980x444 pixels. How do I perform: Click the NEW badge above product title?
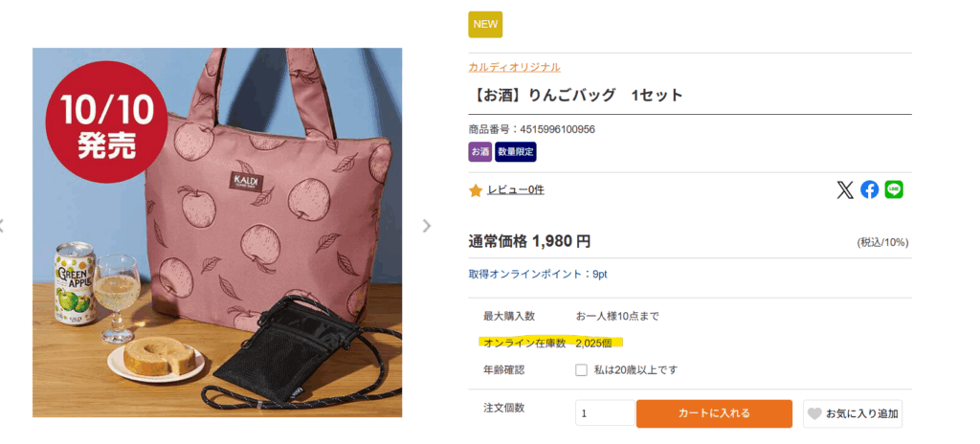pyautogui.click(x=485, y=24)
